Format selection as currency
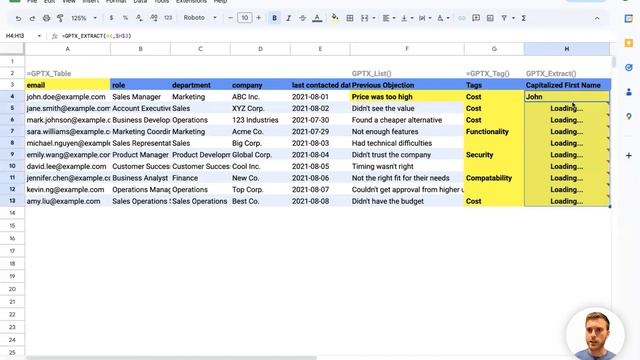 point(111,18)
